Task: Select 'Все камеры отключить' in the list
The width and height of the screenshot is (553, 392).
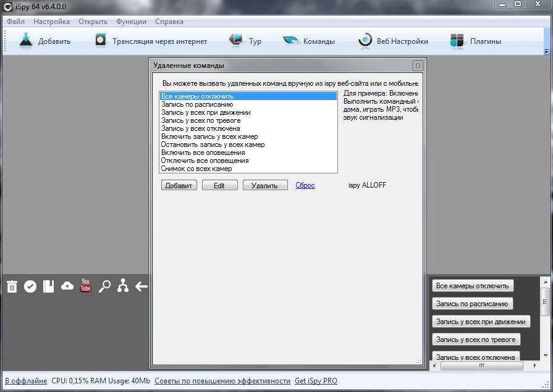Action: (248, 96)
